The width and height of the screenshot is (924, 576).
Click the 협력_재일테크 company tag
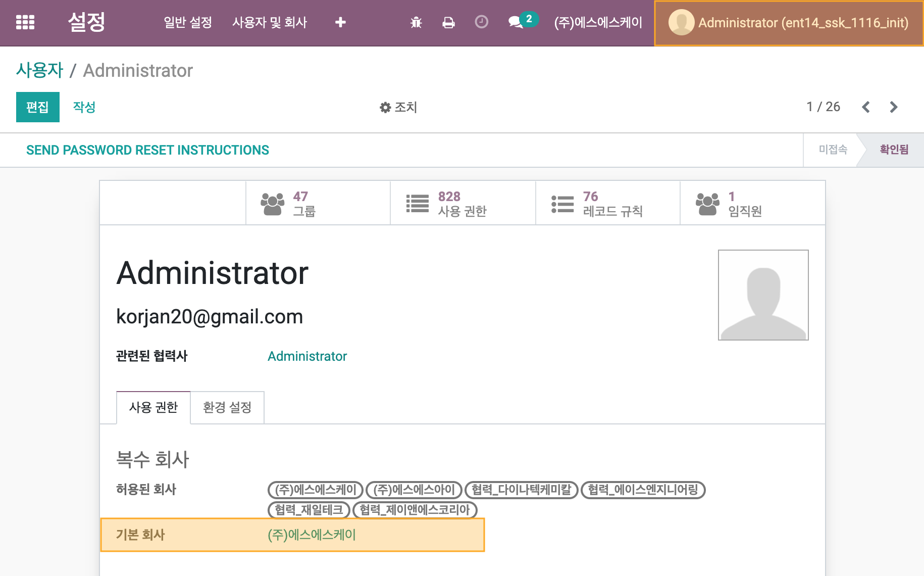tap(309, 510)
